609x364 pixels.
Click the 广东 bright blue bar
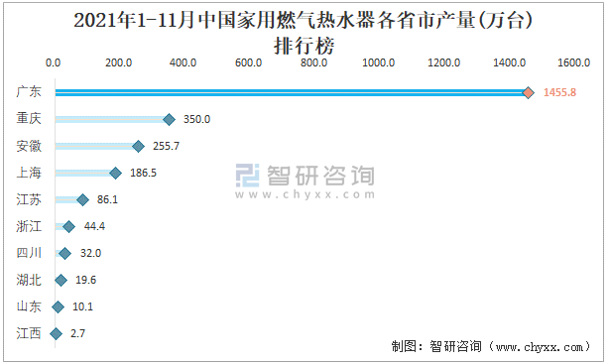point(292,92)
